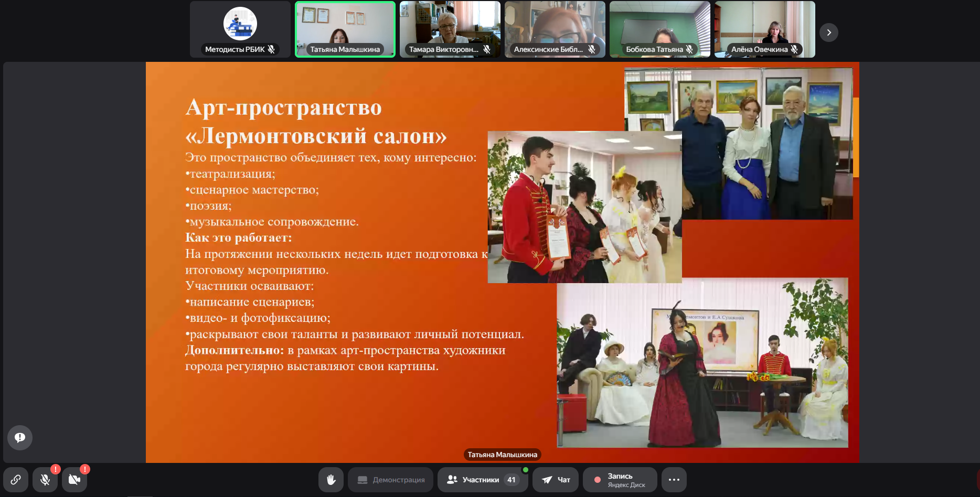Select Методисты РБИК participant tile
This screenshot has height=497, width=980.
click(x=240, y=26)
